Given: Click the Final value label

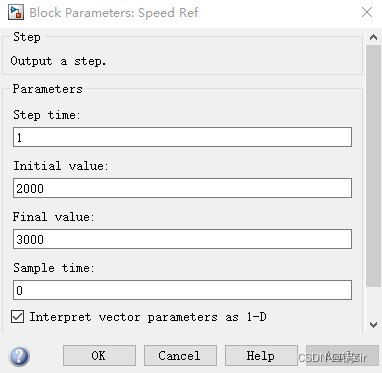Looking at the screenshot, I should [54, 217].
